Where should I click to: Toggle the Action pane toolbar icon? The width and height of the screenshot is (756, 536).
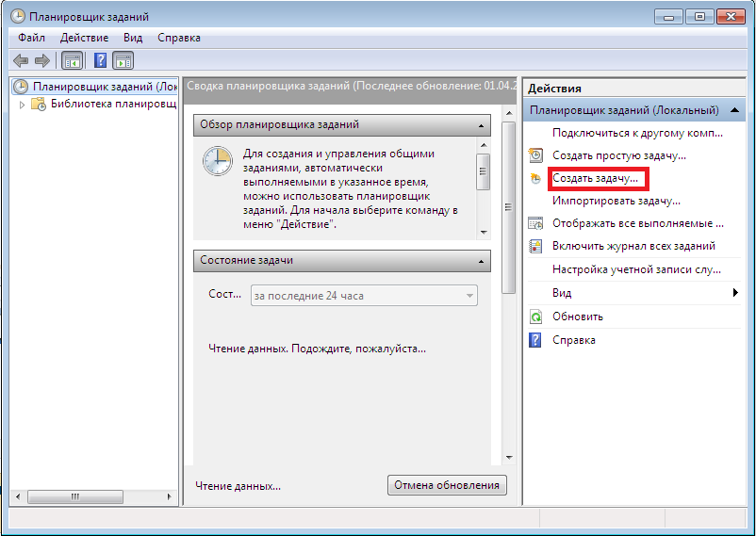[x=123, y=60]
